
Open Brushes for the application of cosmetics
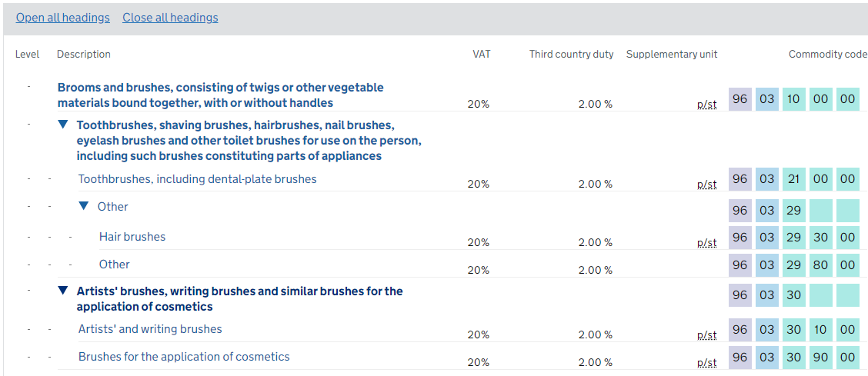184,357
